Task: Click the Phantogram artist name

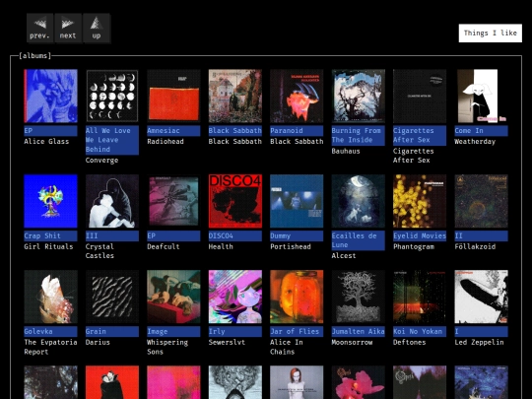Action: coord(414,246)
